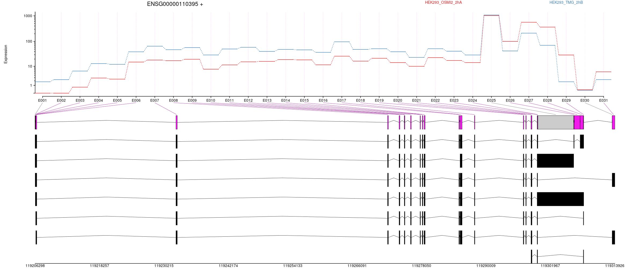Click genomic coordinate 119301967
Image resolution: width=644 pixels, height=271 pixels.
pos(550,266)
